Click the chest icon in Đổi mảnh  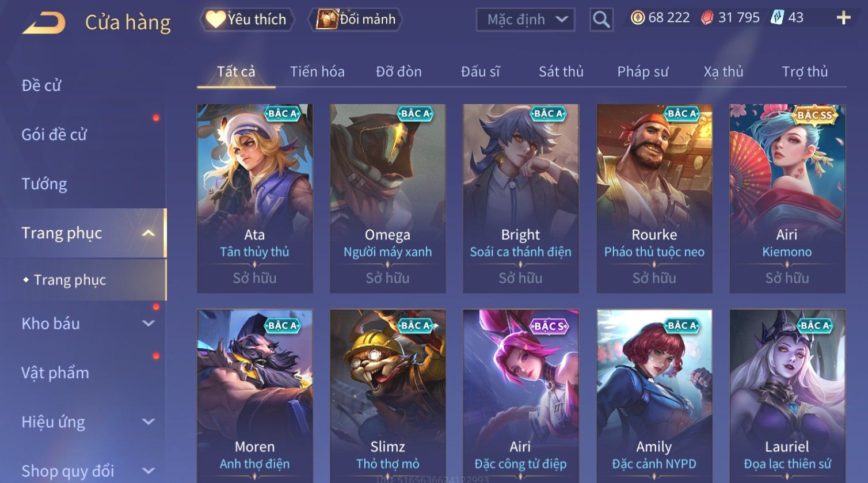tap(327, 19)
